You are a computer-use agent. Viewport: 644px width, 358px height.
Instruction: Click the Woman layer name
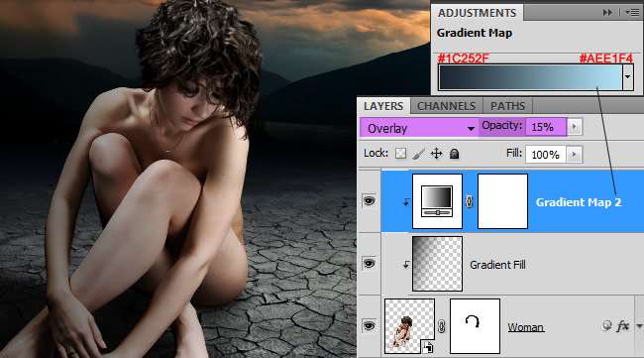tap(526, 327)
